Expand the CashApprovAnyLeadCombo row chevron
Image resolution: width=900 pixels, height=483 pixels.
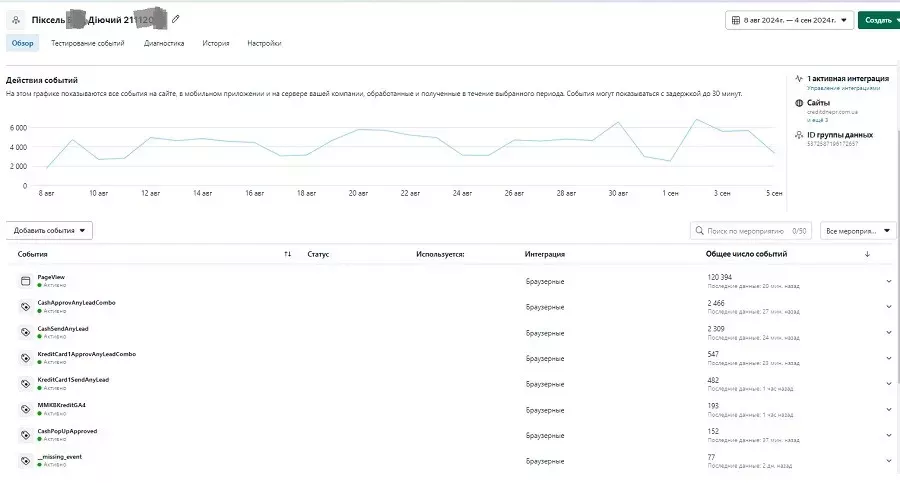889,307
